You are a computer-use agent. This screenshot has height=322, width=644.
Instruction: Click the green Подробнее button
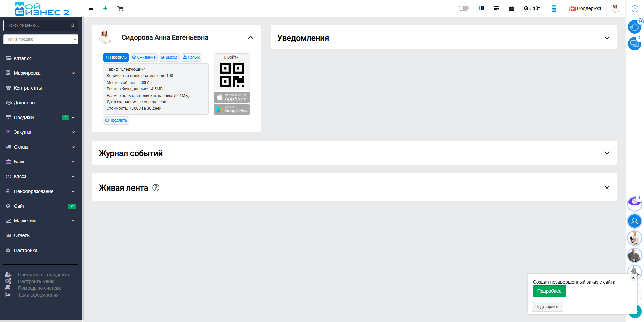549,291
